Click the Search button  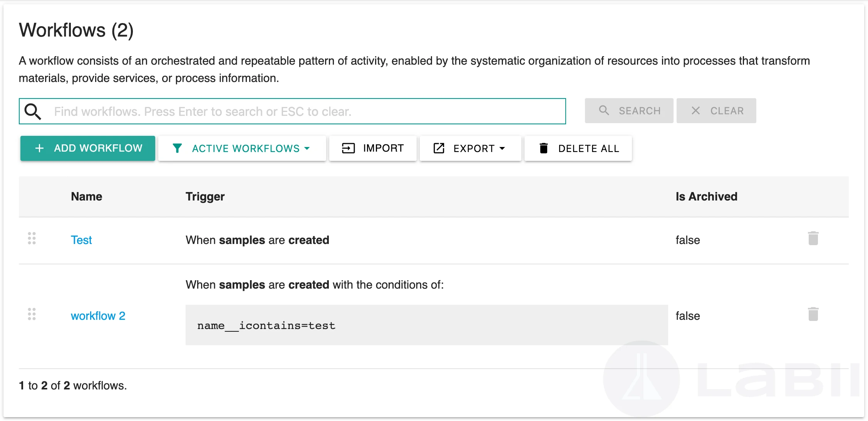click(629, 111)
